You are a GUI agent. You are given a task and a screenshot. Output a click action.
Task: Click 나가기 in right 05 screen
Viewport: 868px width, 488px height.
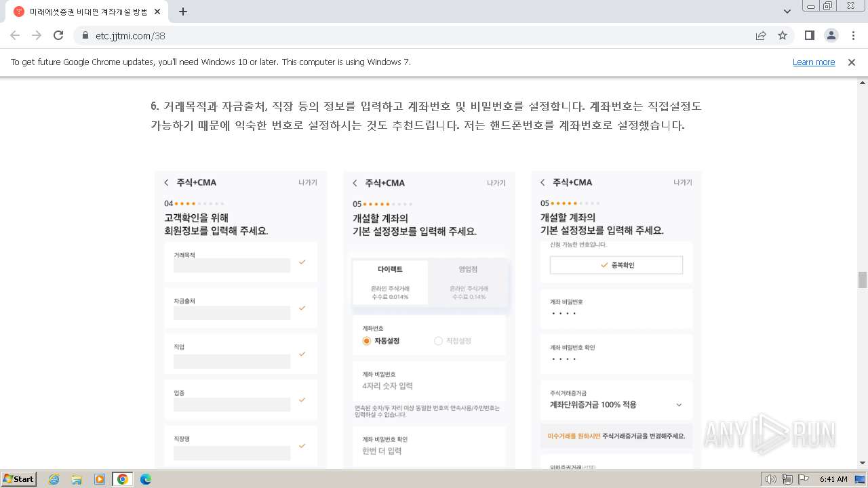pos(683,182)
